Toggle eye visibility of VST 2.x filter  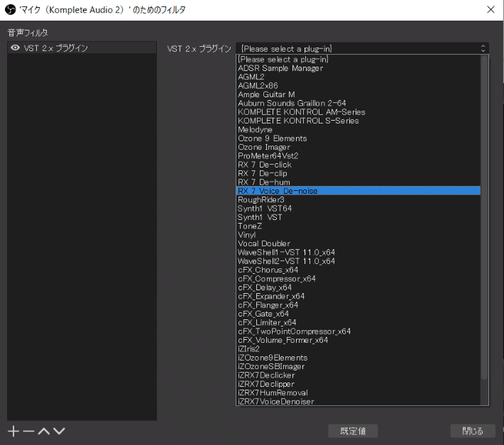[15, 48]
